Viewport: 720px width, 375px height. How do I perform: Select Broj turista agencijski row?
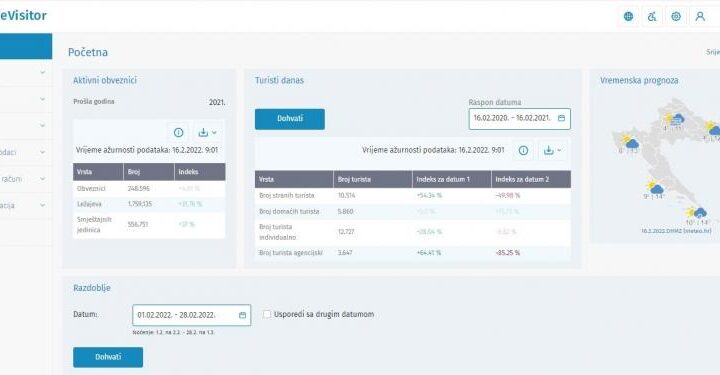pos(413,253)
